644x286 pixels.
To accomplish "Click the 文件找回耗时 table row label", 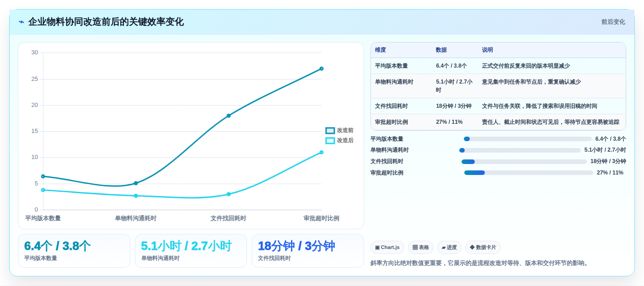I will (x=392, y=106).
